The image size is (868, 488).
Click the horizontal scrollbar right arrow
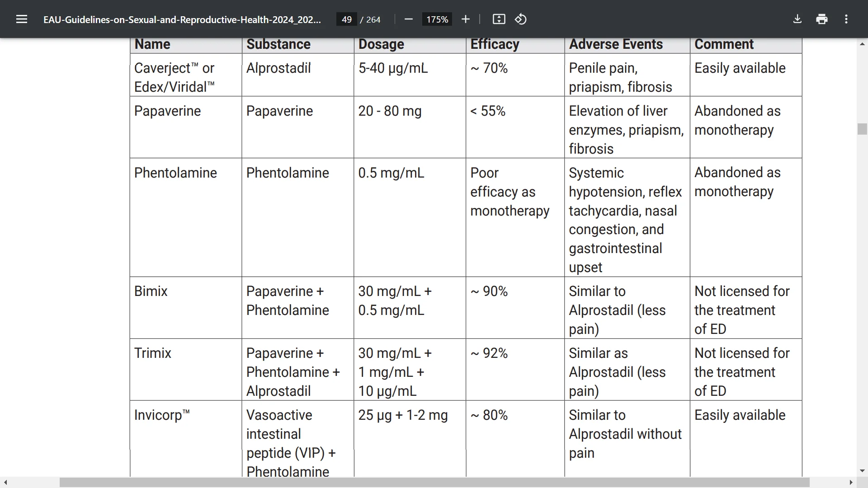tap(851, 483)
